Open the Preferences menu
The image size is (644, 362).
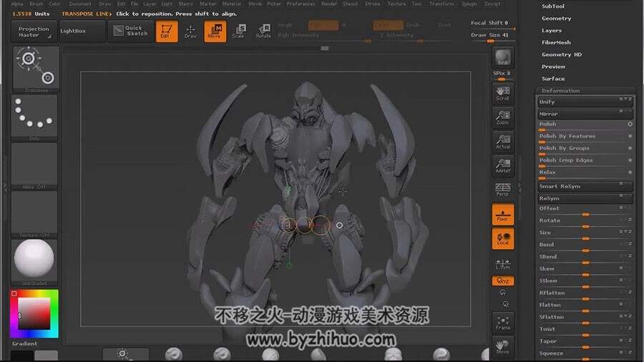[301, 4]
